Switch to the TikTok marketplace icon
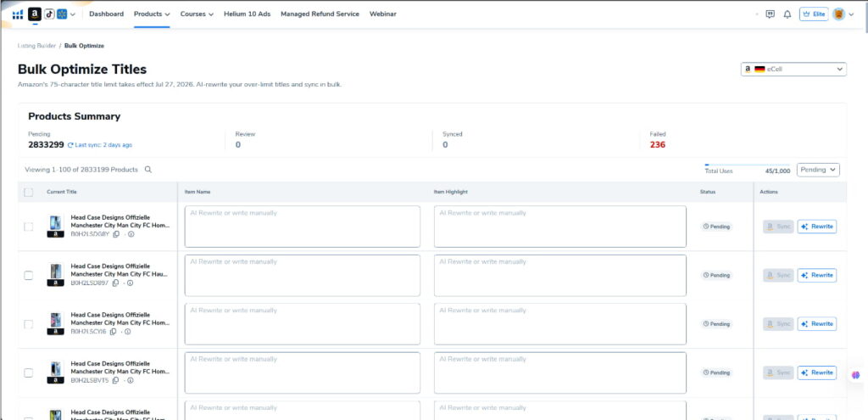Image resolution: width=868 pixels, height=420 pixels. [49, 14]
